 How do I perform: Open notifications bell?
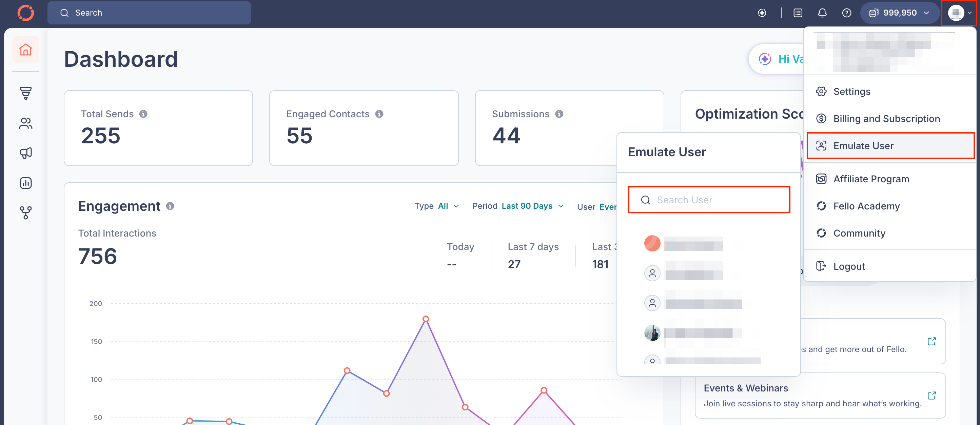pyautogui.click(x=822, y=13)
